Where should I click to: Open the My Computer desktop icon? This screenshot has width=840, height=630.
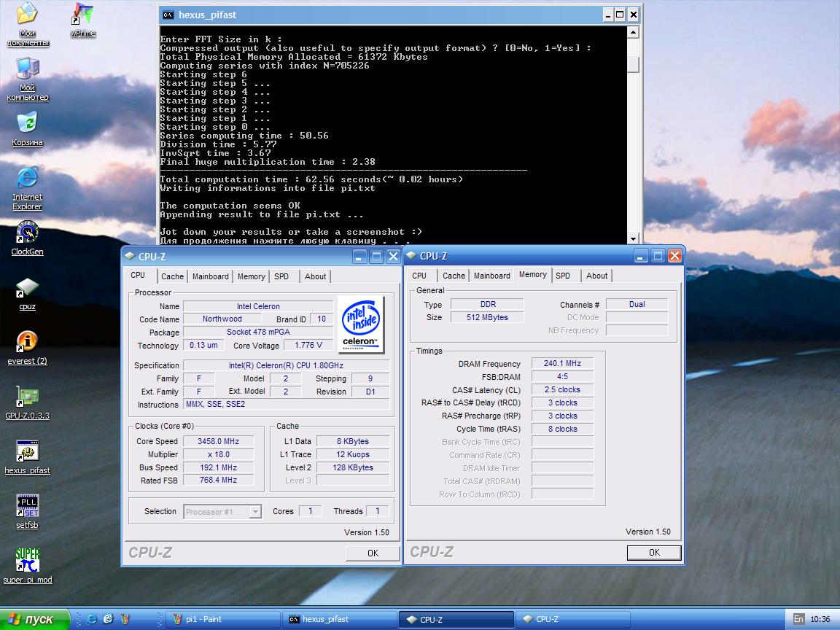(x=27, y=79)
